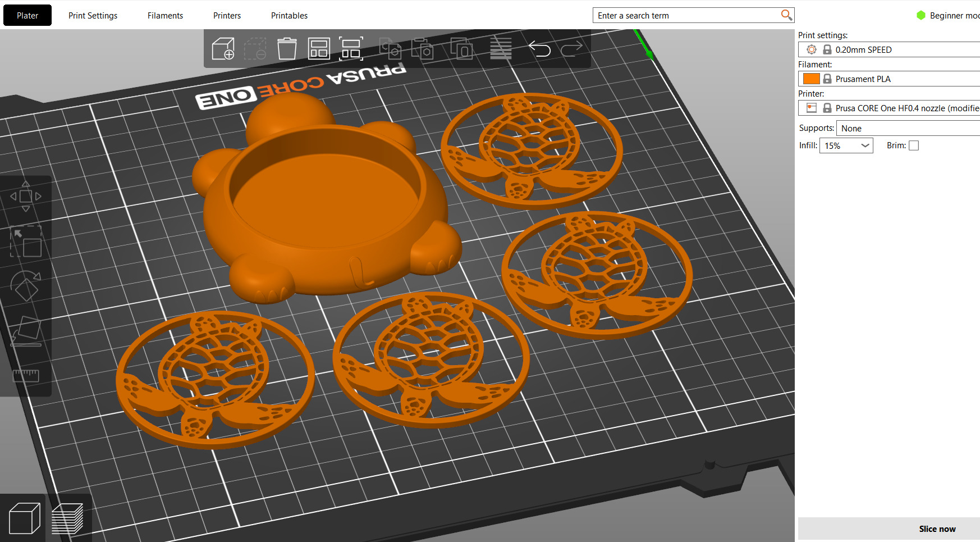Expand the Infill 15% combo box
Screen dimensions: 980x542
(x=846, y=145)
